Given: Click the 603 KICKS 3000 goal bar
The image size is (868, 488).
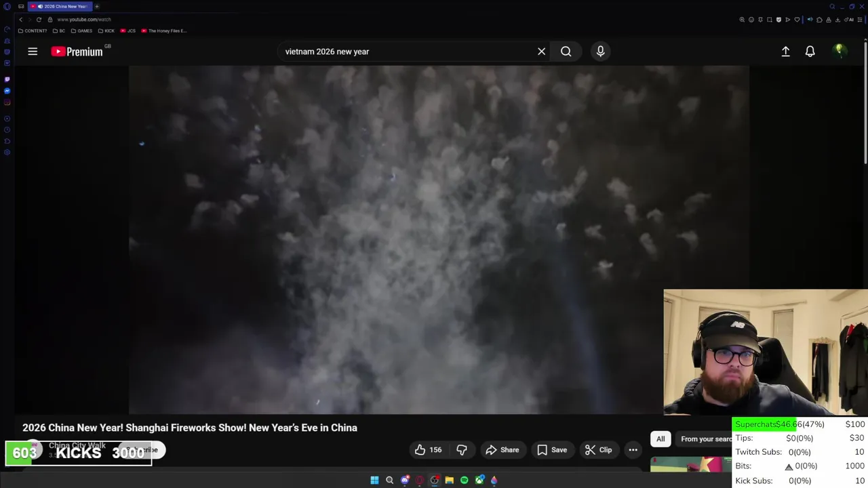Looking at the screenshot, I should coord(79,453).
